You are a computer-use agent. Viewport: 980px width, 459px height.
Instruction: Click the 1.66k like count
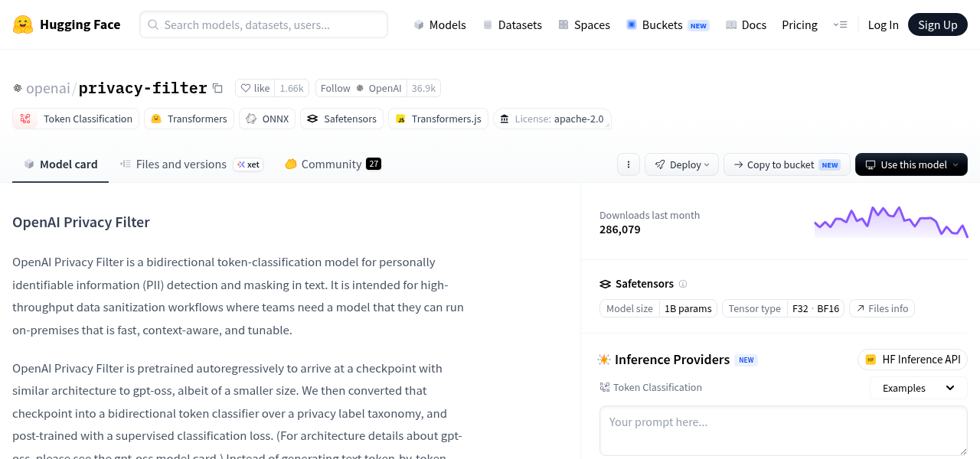(292, 88)
